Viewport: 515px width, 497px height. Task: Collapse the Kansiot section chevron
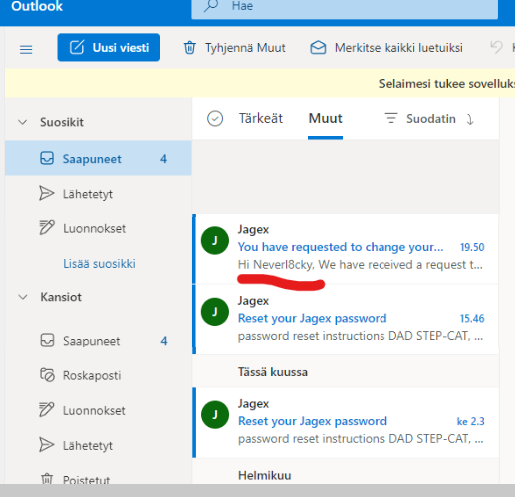[23, 297]
